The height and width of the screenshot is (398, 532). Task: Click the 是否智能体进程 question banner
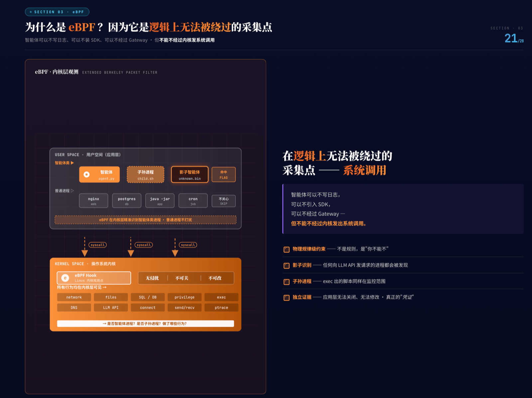click(x=145, y=323)
